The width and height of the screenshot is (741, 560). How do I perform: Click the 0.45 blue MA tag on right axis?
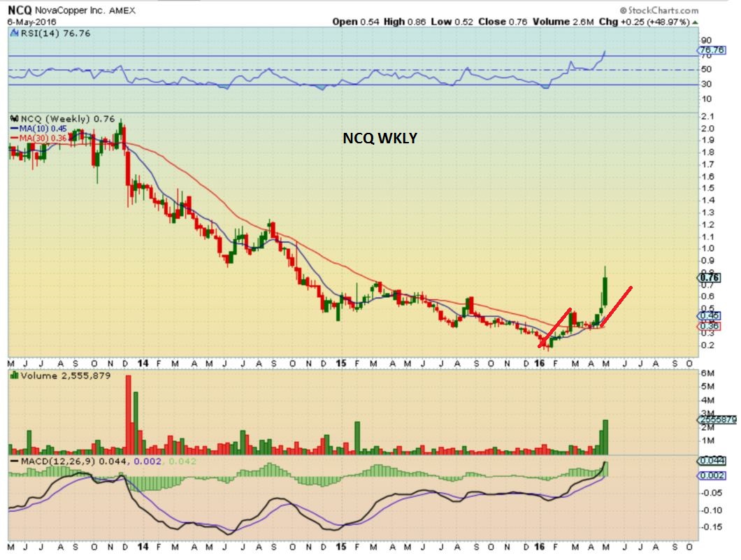point(710,316)
